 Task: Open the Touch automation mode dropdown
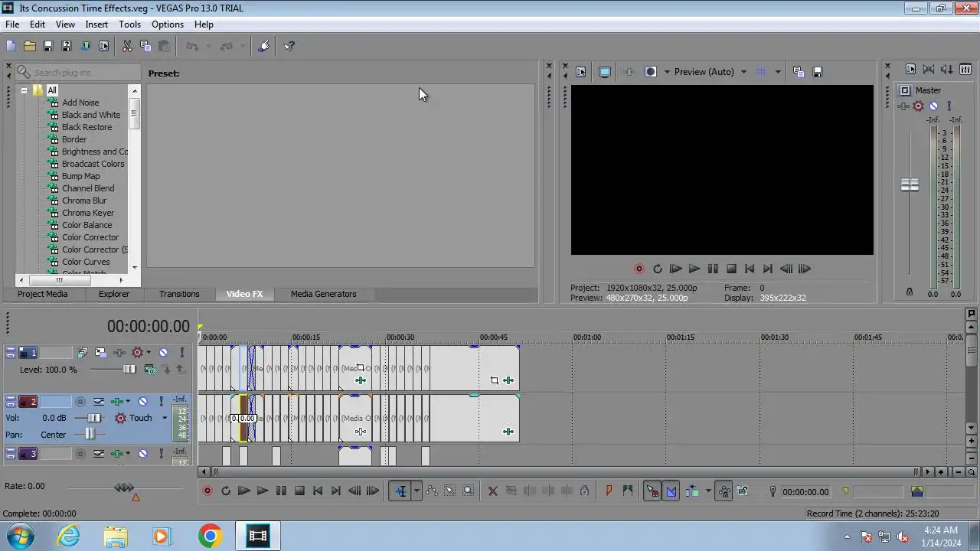click(x=164, y=419)
